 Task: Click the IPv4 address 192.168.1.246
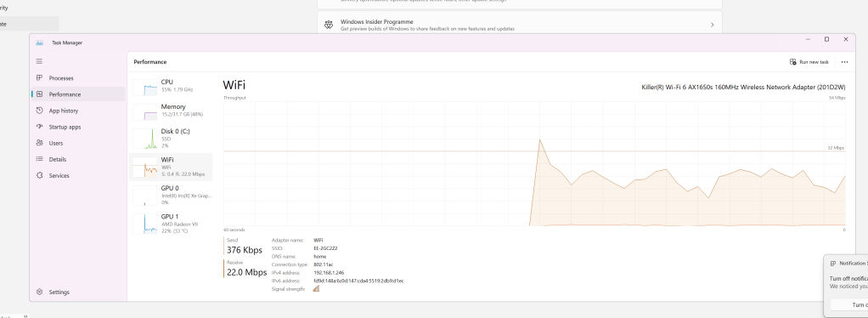pos(329,273)
